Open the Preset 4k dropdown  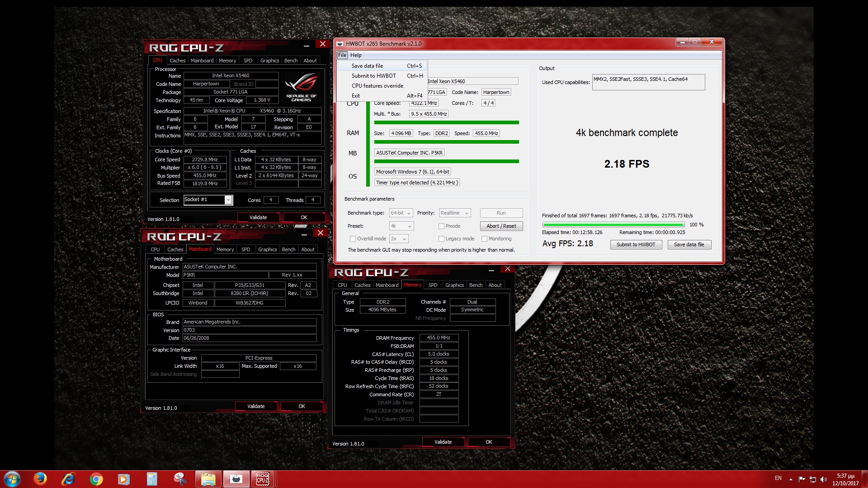coord(401,226)
